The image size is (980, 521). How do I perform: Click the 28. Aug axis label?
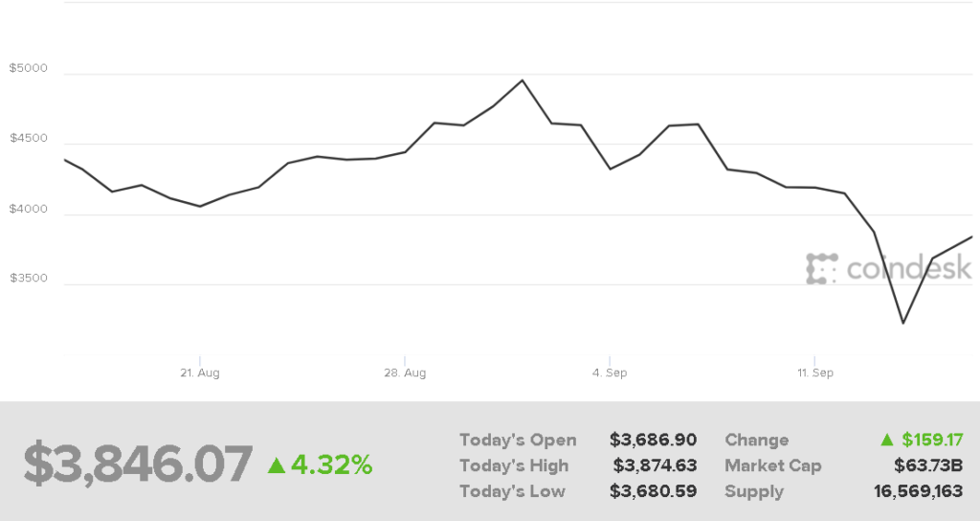(404, 373)
